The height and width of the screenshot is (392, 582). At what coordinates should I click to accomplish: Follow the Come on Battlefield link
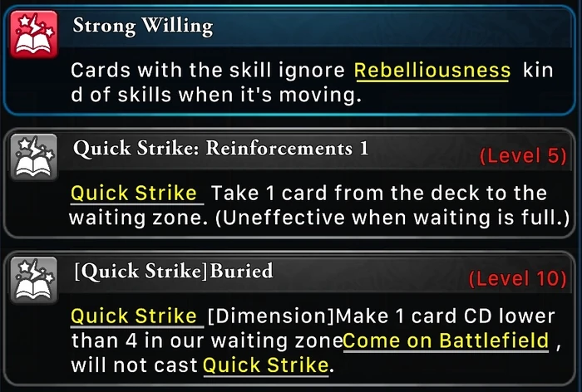(x=446, y=341)
